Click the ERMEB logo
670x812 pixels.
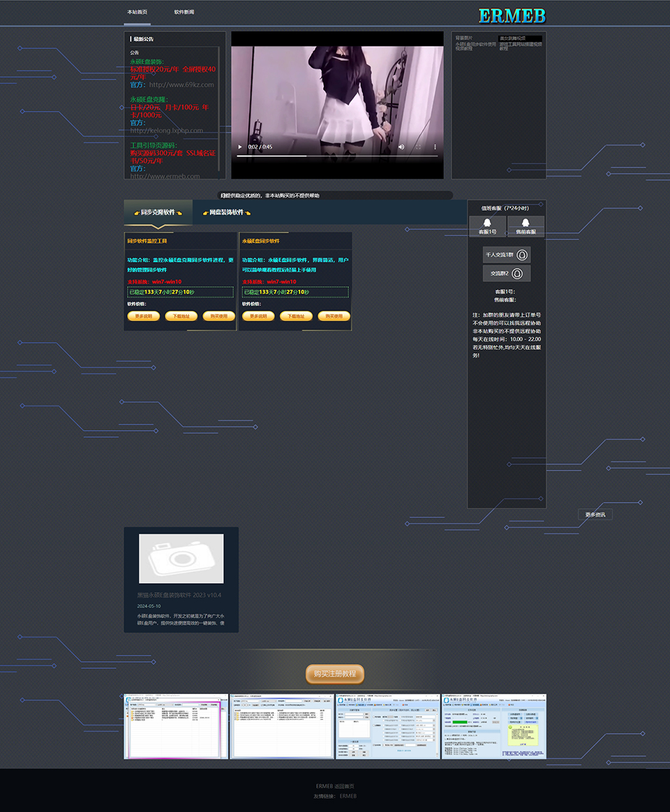pos(512,16)
